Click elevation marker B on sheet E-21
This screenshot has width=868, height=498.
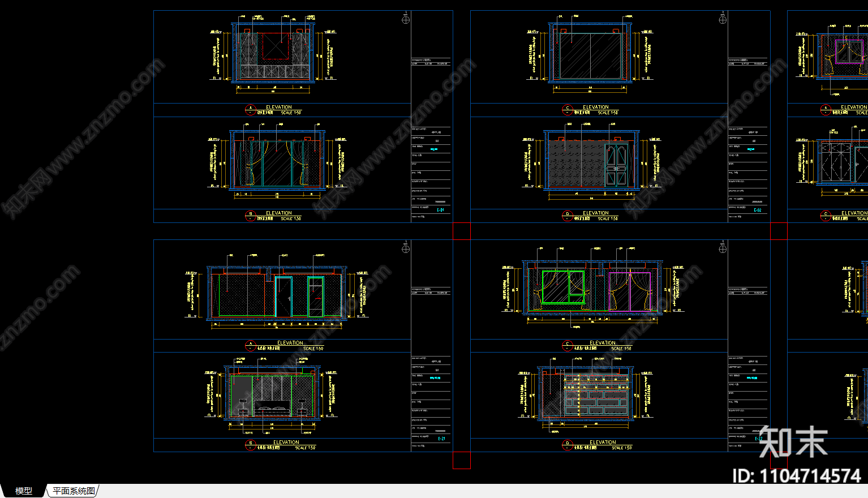click(x=251, y=445)
